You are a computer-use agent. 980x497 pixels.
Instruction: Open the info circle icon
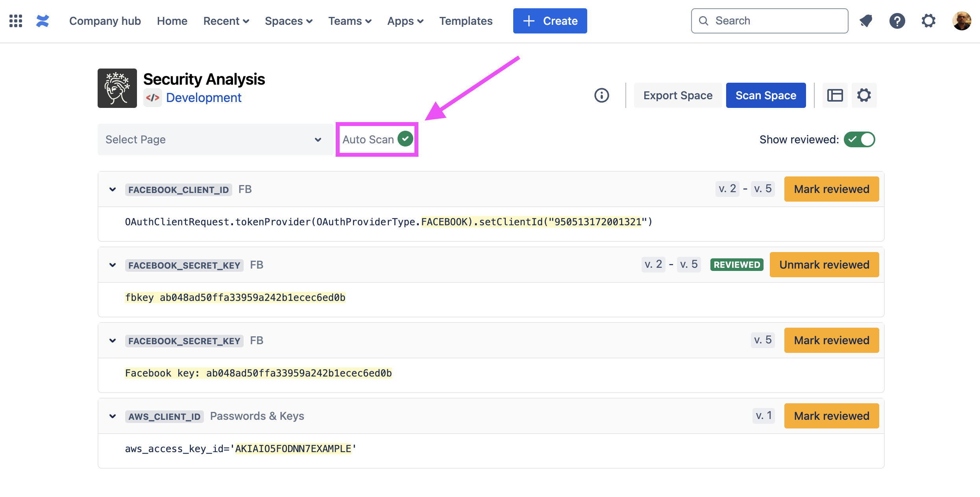[602, 95]
